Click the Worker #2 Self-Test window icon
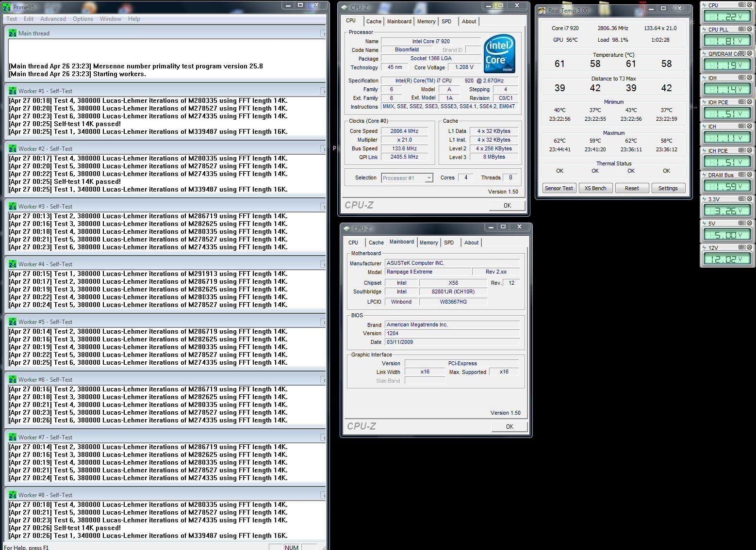This screenshot has height=550, width=756. [x=13, y=148]
